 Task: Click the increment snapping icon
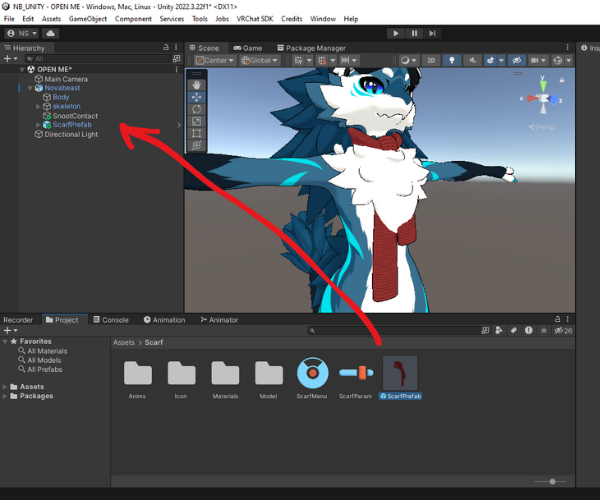345,60
